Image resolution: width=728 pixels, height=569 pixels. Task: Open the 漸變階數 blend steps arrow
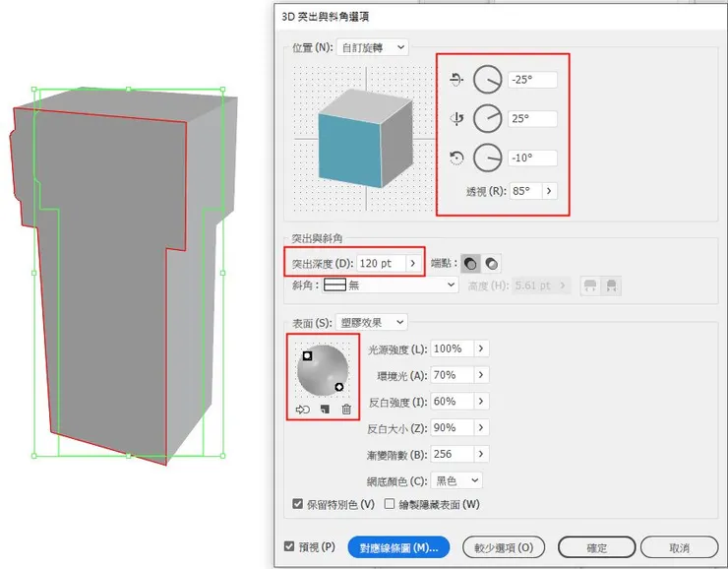(481, 454)
